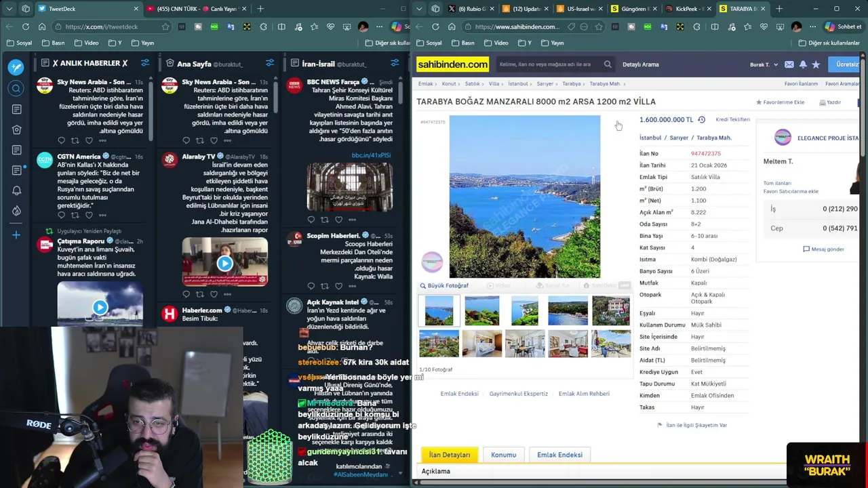
Task: Open Emlak Alım Rehberi link
Action: 584,394
